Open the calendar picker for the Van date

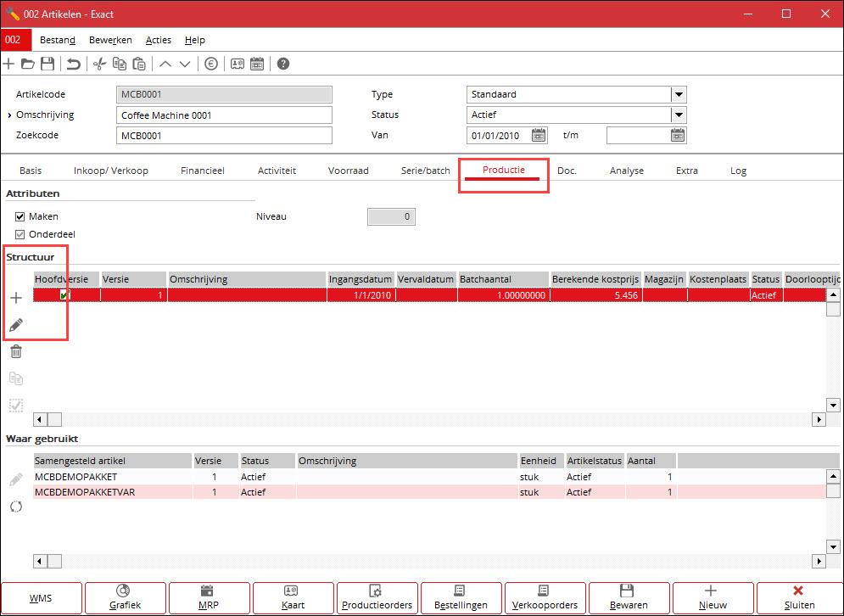tap(538, 135)
